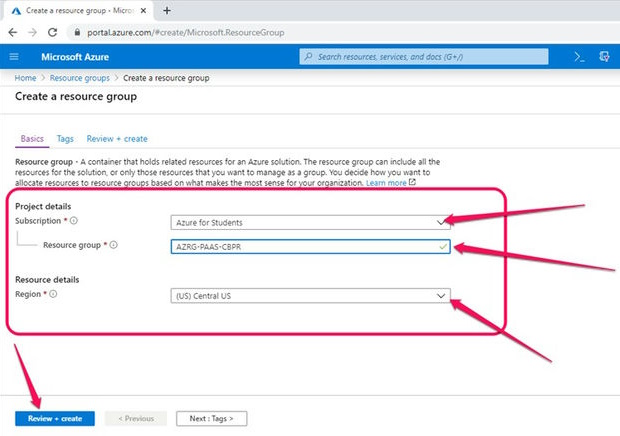The image size is (620, 436).
Task: Close the Create a resource group browser tab
Action: [144, 11]
